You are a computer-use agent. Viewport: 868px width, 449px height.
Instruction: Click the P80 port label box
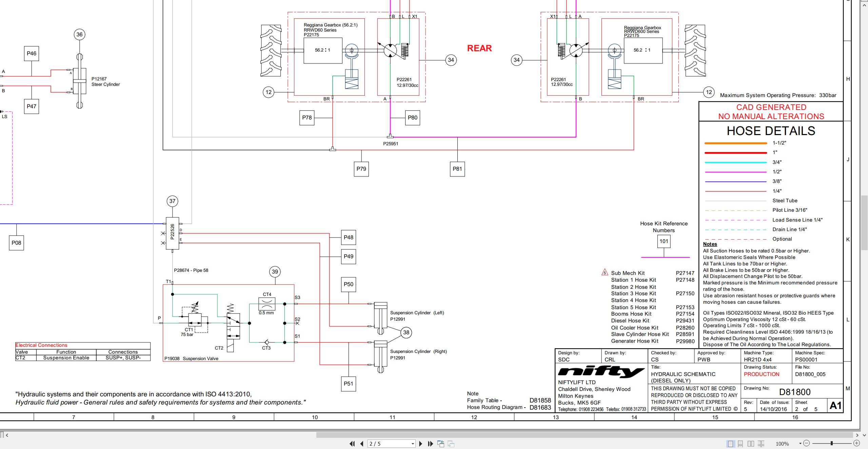[x=413, y=118]
